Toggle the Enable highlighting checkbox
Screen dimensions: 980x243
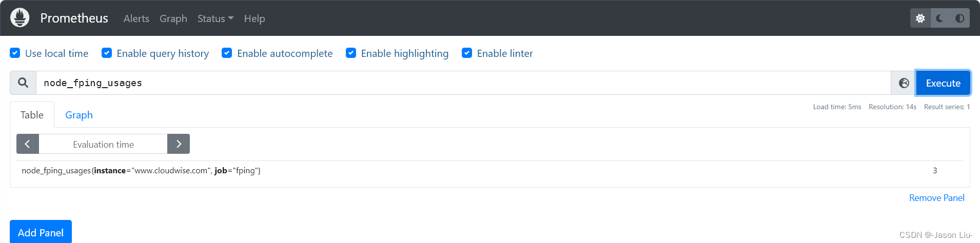[351, 53]
